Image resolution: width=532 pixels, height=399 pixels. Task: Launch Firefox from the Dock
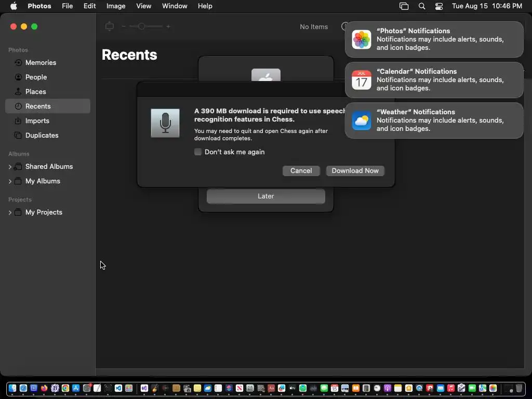coord(44,388)
